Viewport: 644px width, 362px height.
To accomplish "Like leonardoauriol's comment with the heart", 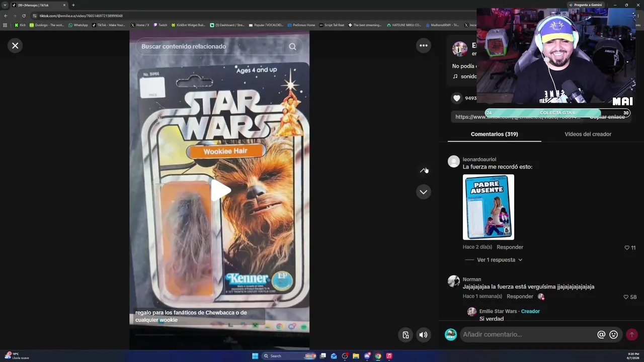I will pos(627,248).
